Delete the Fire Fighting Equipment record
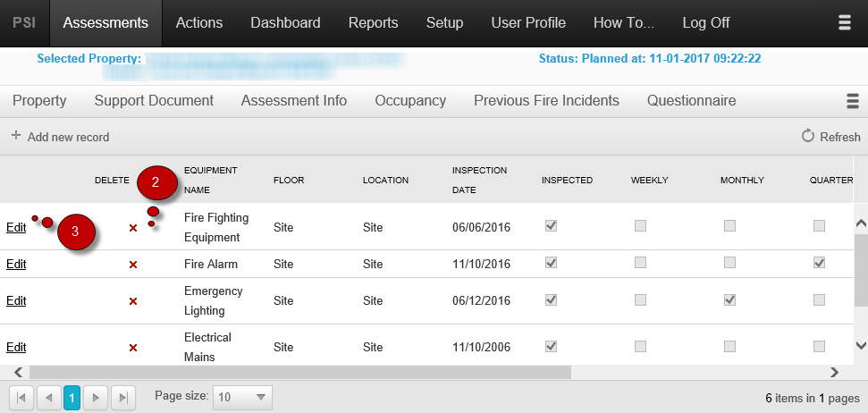 [133, 228]
